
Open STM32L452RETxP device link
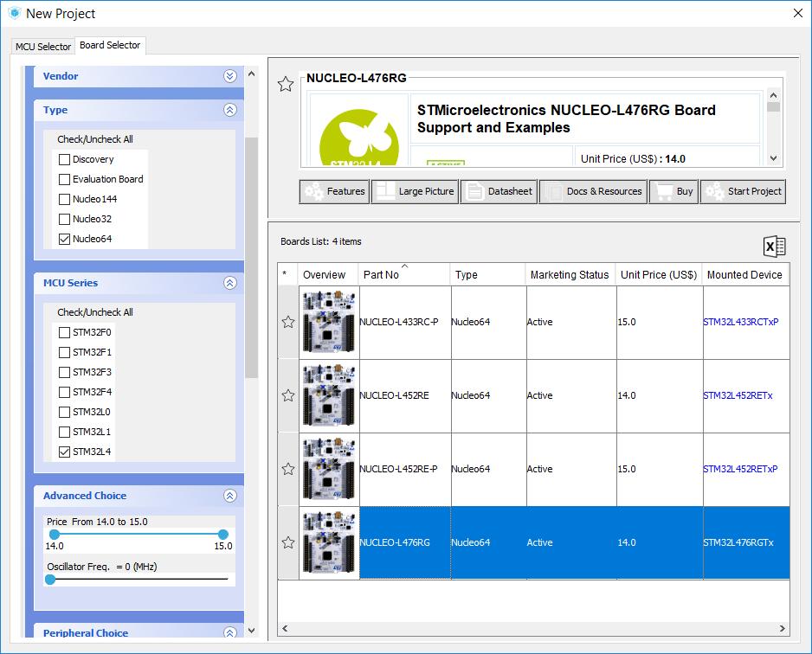(x=740, y=469)
